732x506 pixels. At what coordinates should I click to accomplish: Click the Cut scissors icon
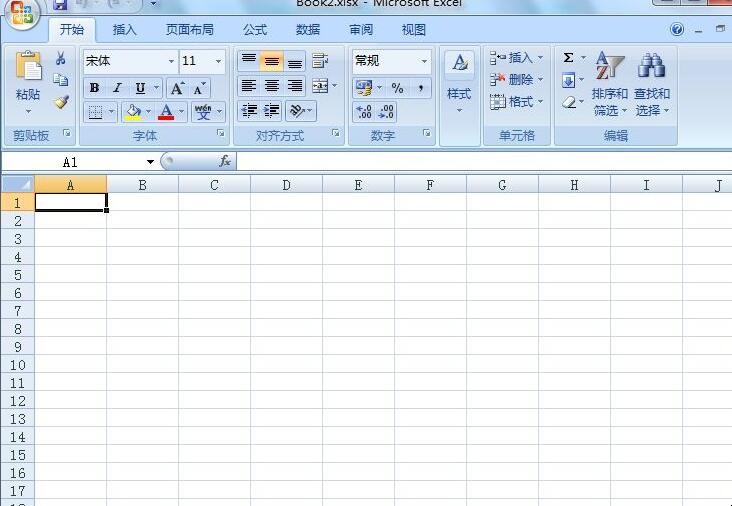(60, 58)
